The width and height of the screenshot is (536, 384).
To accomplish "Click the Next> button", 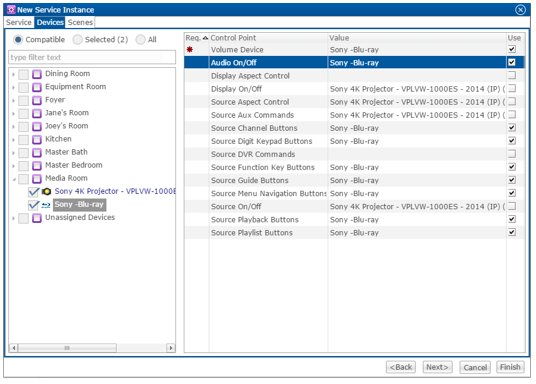I will pos(437,367).
